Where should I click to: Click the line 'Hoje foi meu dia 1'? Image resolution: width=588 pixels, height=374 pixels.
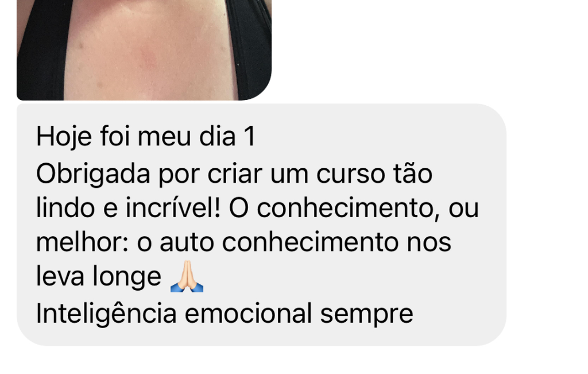(x=146, y=136)
